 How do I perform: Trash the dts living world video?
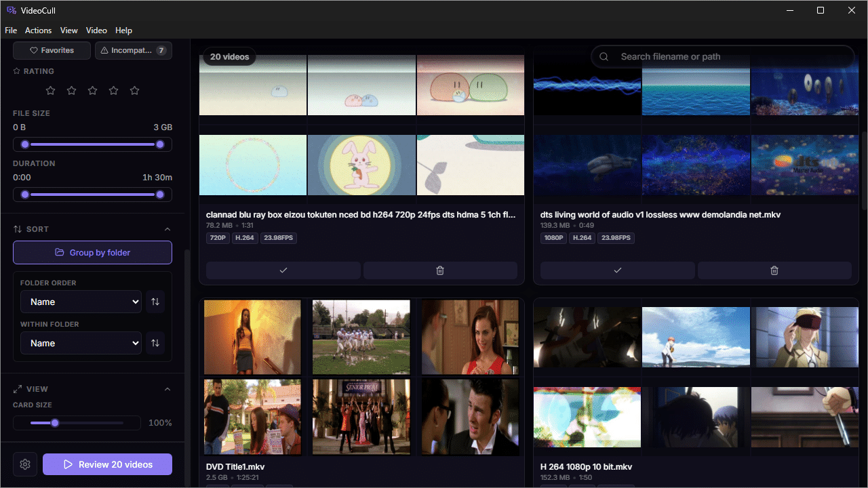(x=774, y=270)
